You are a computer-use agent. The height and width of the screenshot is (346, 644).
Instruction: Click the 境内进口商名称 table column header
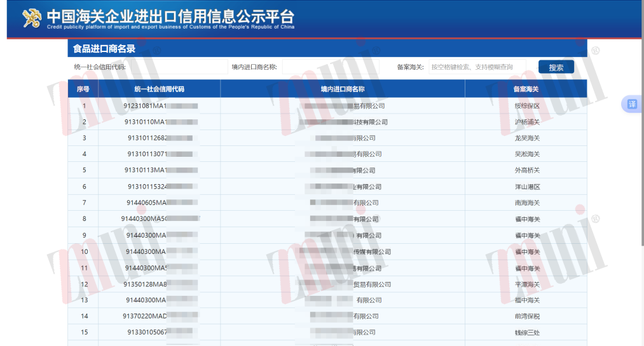(x=342, y=90)
